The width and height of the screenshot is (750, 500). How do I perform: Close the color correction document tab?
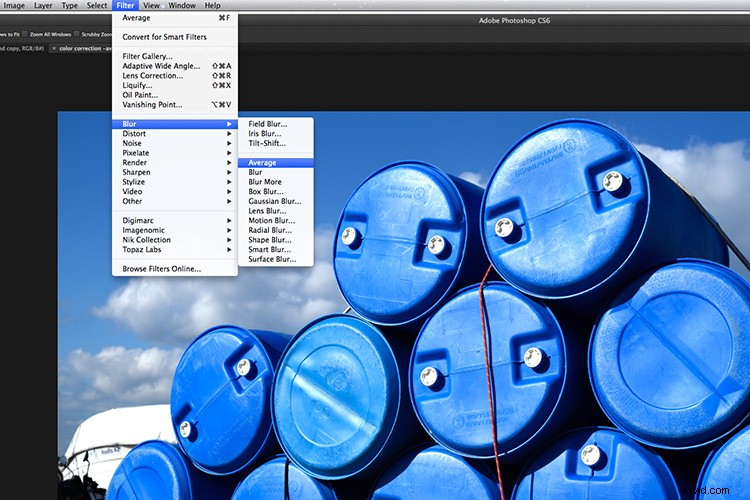[x=54, y=48]
